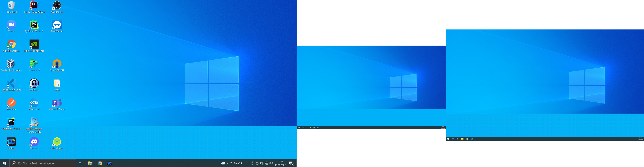Click the search icon on middle monitor taskbar
This screenshot has width=644, height=167.
303,128
